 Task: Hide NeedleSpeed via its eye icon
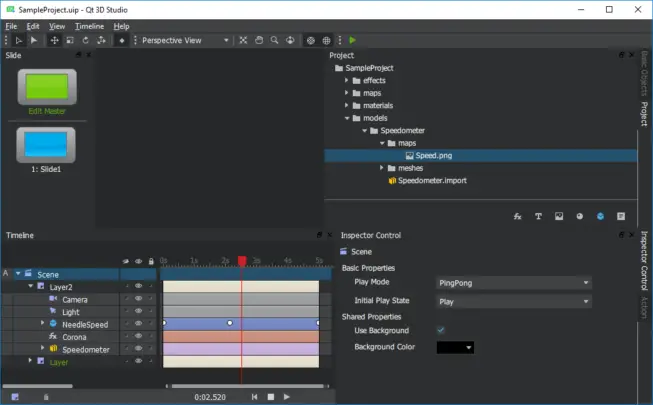pyautogui.click(x=138, y=324)
